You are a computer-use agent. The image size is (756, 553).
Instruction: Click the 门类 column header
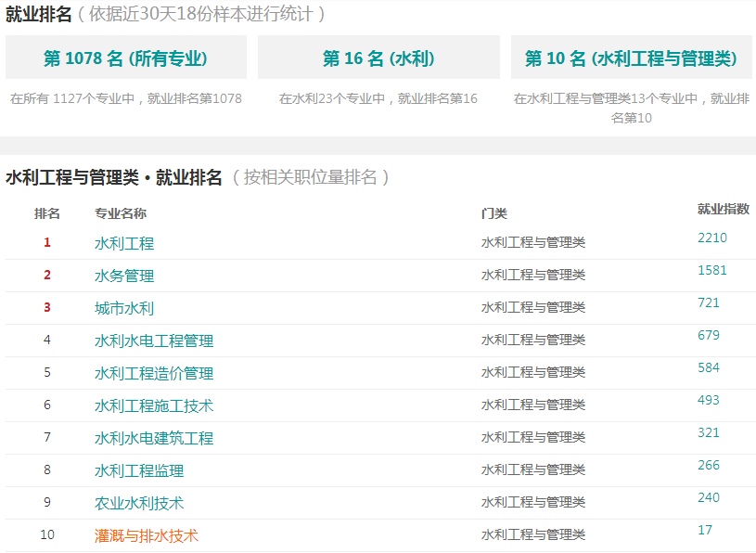click(494, 213)
